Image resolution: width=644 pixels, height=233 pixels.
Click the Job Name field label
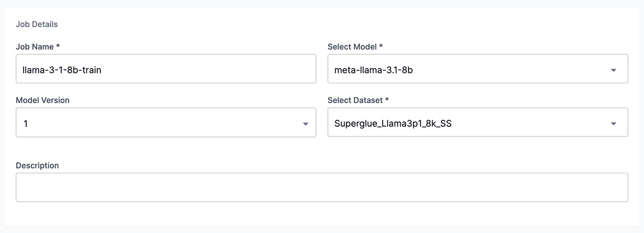[34, 47]
